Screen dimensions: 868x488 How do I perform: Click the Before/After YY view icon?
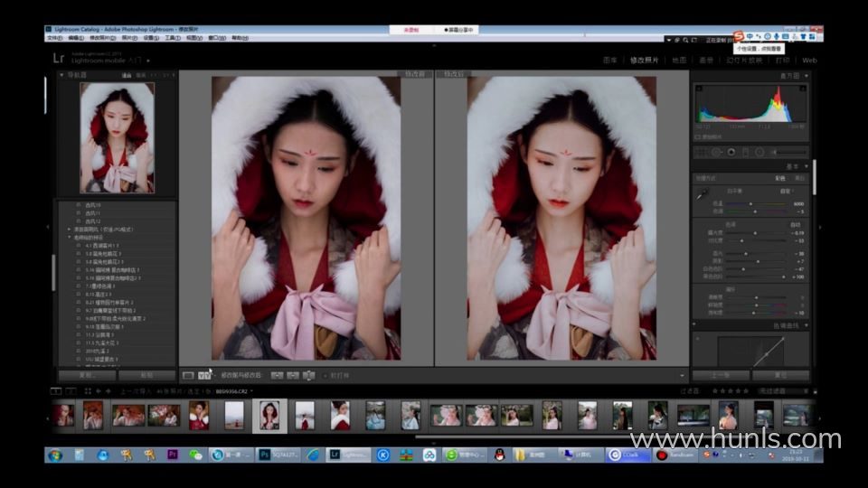[203, 376]
